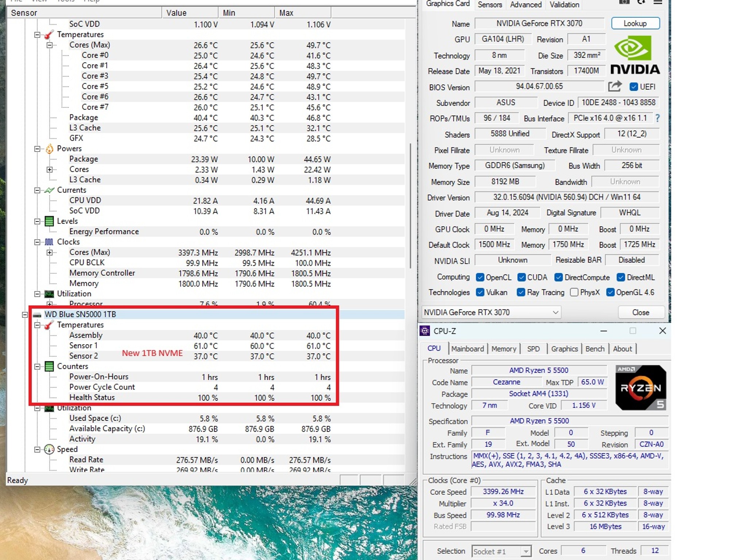
Task: Click CPU Utilization chart icon
Action: tap(49, 294)
